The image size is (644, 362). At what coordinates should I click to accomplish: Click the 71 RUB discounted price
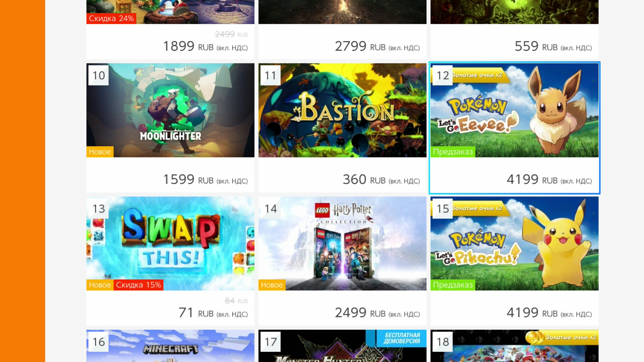[x=213, y=313]
